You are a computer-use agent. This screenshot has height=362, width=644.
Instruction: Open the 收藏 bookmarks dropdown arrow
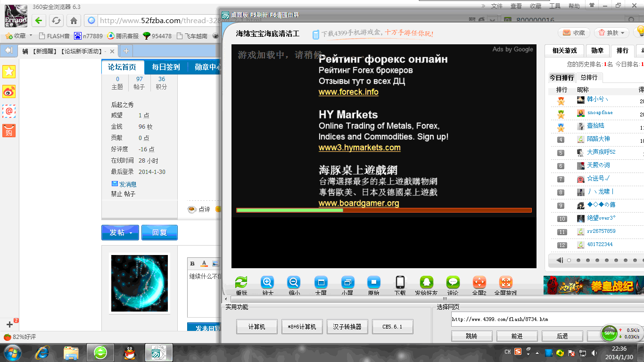pos(31,35)
